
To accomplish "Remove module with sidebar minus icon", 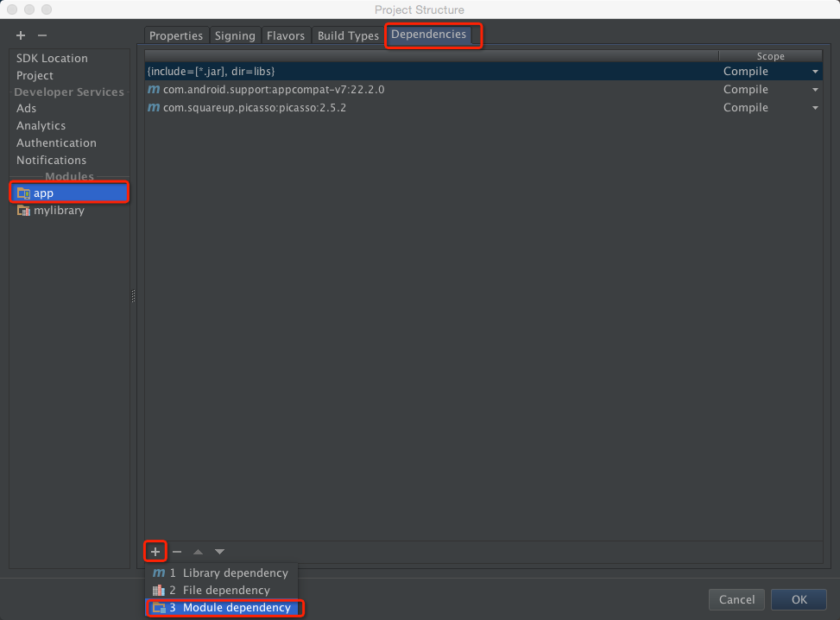I will tap(42, 35).
